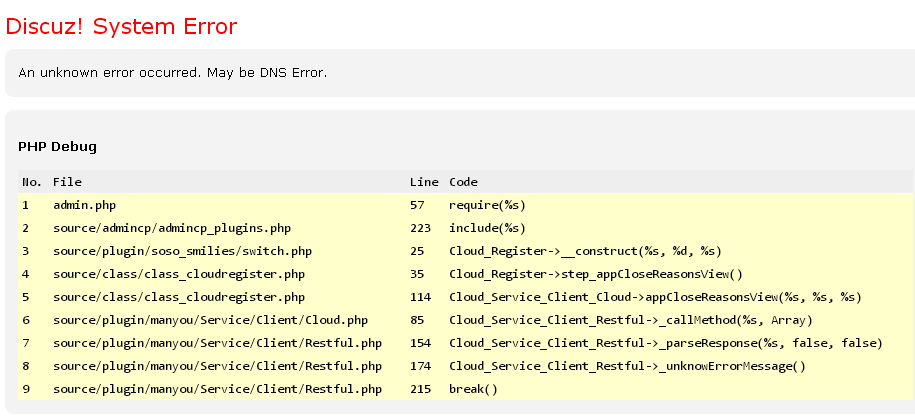Select the file name 'admin.php'
This screenshot has height=417, width=915.
tap(85, 205)
